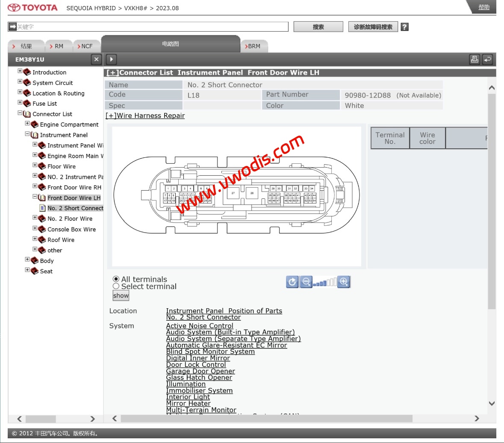Click the show button
Image resolution: width=504 pixels, height=443 pixels.
(121, 295)
